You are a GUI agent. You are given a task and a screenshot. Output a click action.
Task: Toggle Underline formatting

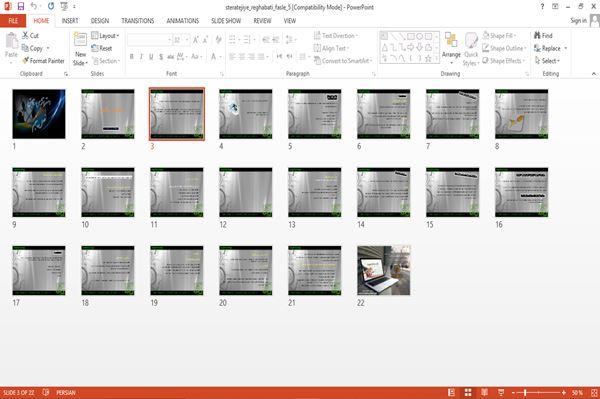151,57
